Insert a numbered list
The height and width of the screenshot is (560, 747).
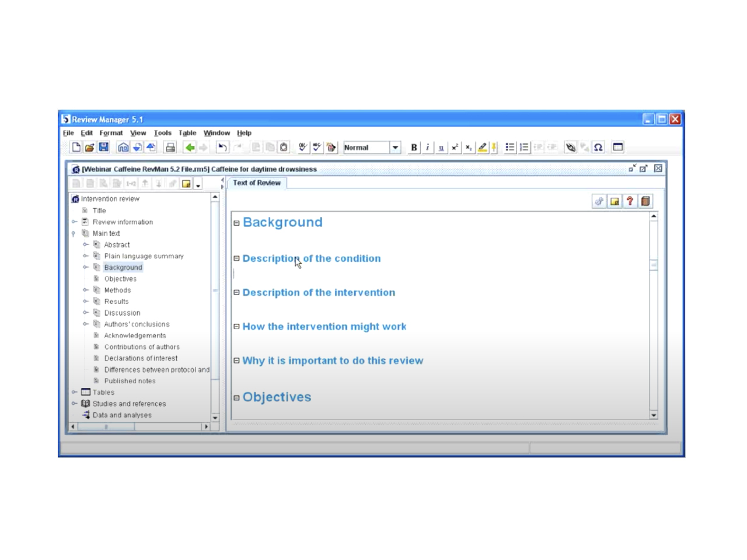(x=524, y=148)
